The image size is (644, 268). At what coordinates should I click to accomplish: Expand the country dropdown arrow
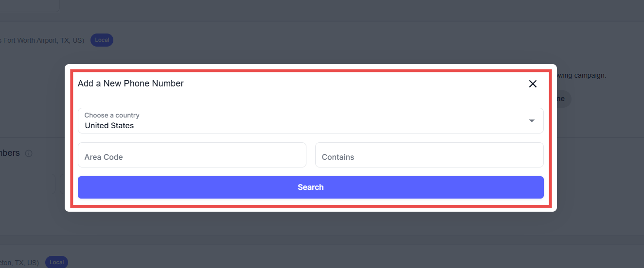click(532, 121)
